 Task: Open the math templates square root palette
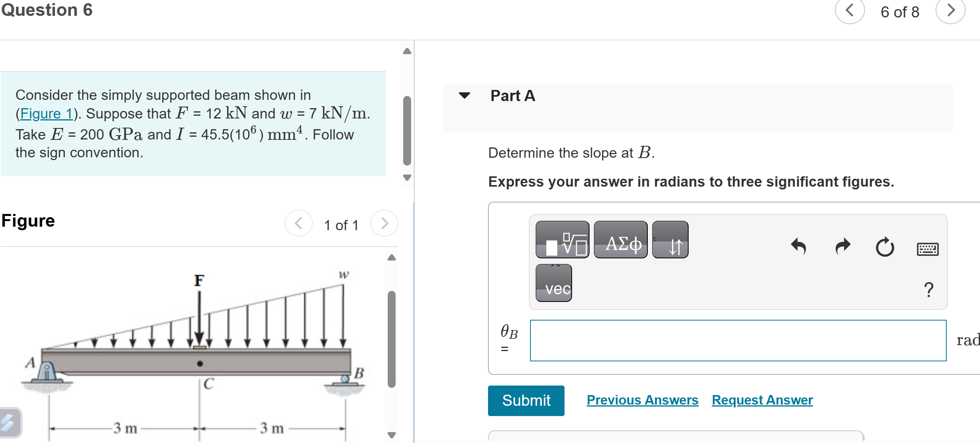click(x=562, y=239)
